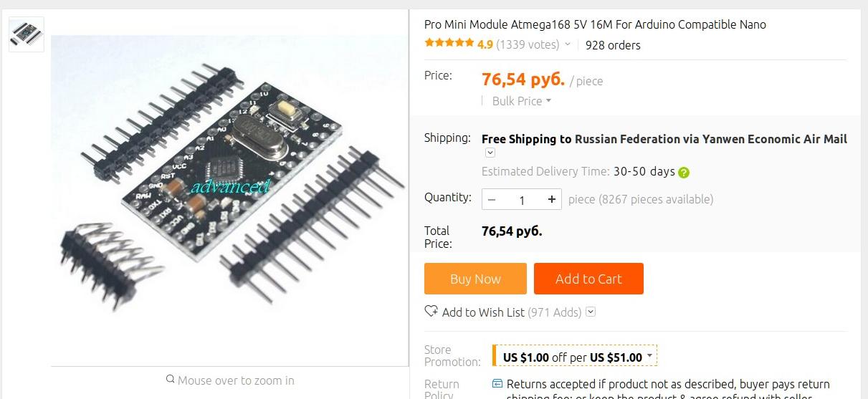This screenshot has height=399, width=868.
Task: Click the heart wish list icon
Action: pyautogui.click(x=431, y=312)
